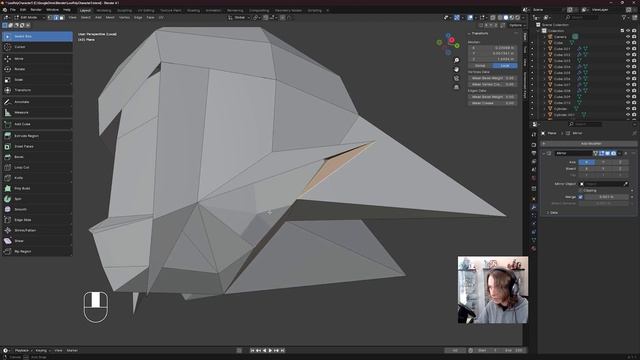Toggle visibility eye for Cube.001
Viewport: 640px width, 360px height.
point(628,49)
